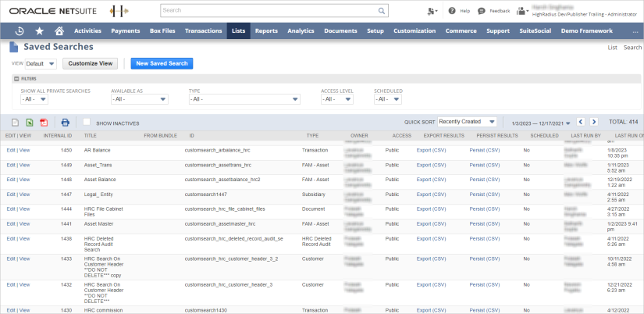This screenshot has height=314, width=644.
Task: Open the date range page dropdown
Action: pyautogui.click(x=541, y=123)
